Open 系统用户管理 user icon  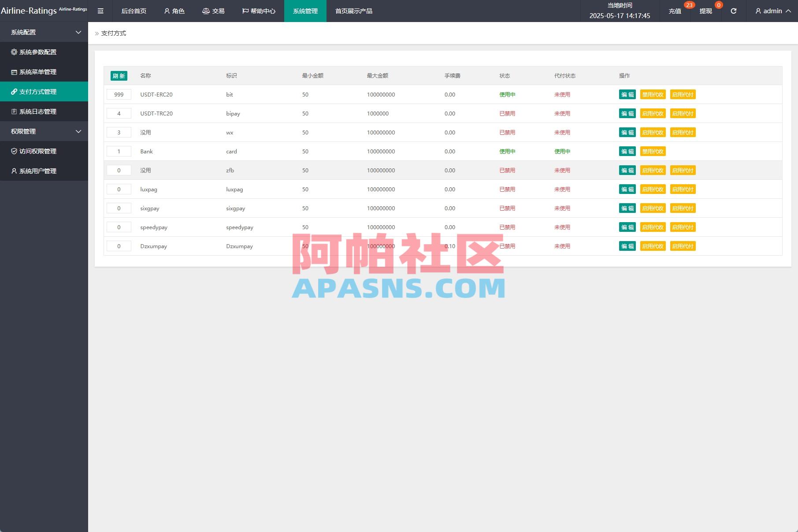(14, 171)
